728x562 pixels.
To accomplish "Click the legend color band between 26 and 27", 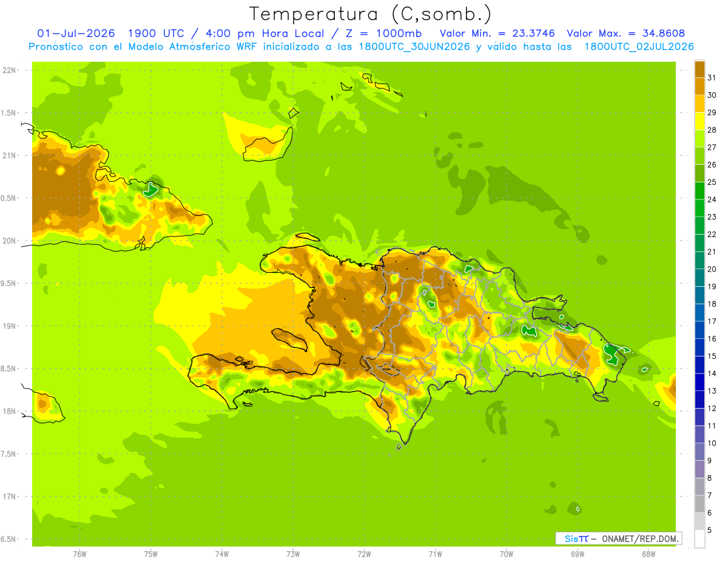I will point(699,156).
